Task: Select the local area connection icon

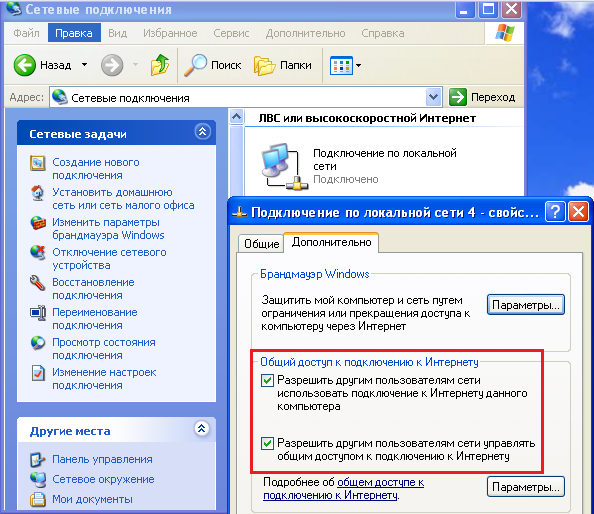Action: pyautogui.click(x=284, y=167)
